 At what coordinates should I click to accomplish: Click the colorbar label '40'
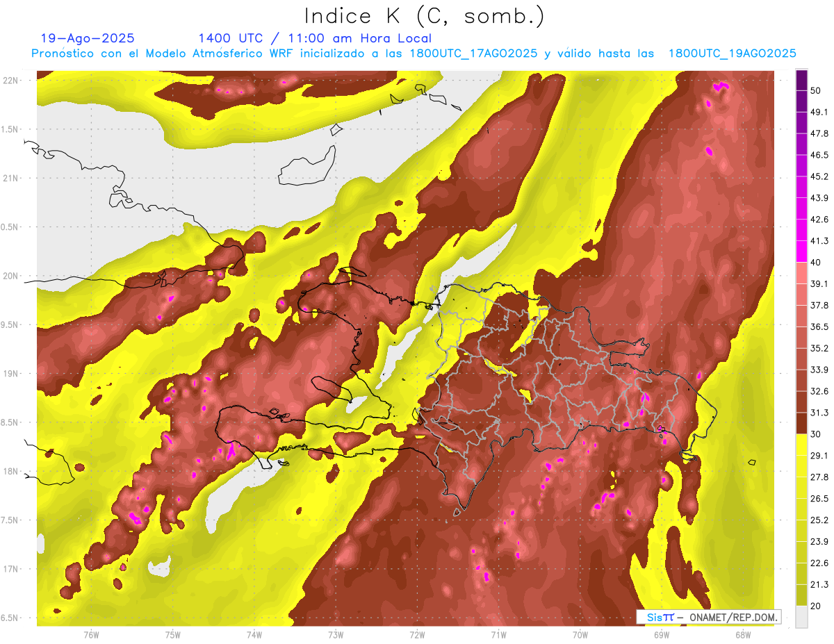pos(816,262)
